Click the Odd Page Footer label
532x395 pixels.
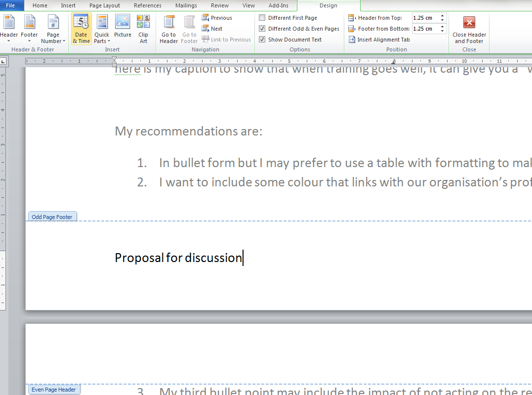[x=52, y=217]
